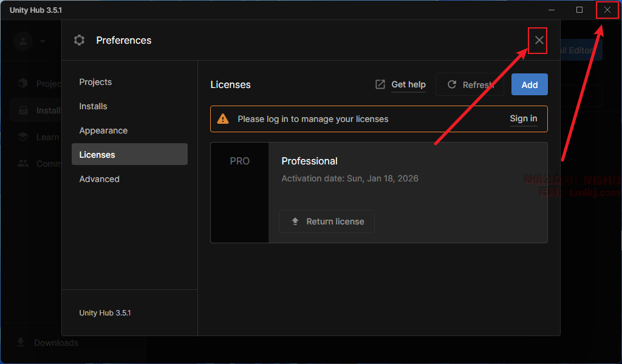Click the orange warning triangle icon
This screenshot has width=622, height=364.
[224, 119]
